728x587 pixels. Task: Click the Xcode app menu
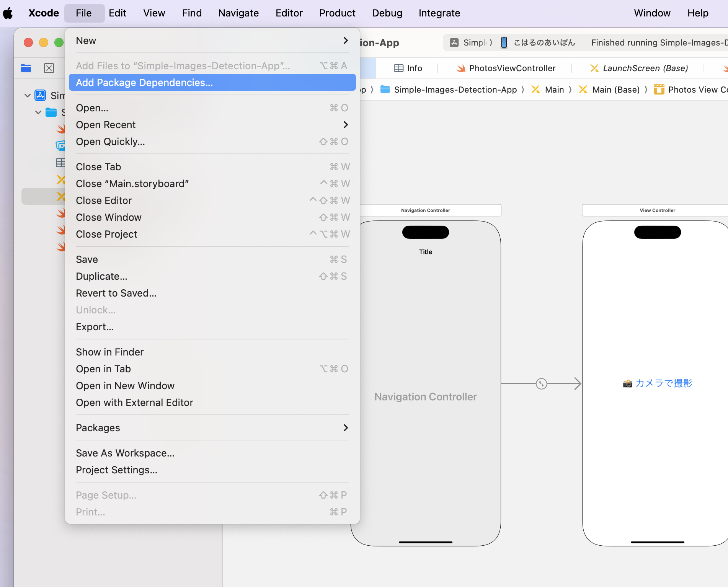[44, 13]
